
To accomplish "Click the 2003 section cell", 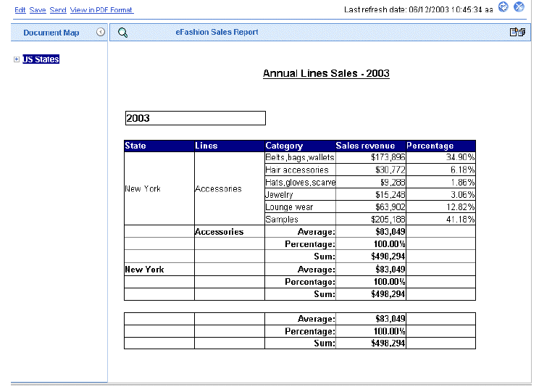I will point(196,118).
